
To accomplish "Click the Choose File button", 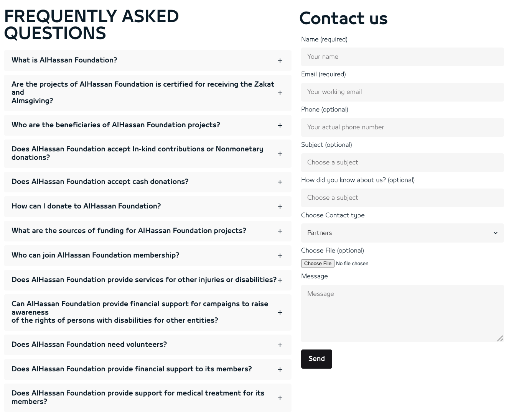I will pos(318,264).
